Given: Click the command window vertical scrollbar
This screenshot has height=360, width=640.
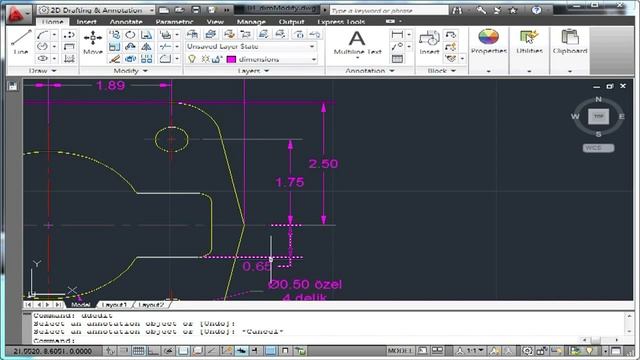Looking at the screenshot, I should (629, 324).
